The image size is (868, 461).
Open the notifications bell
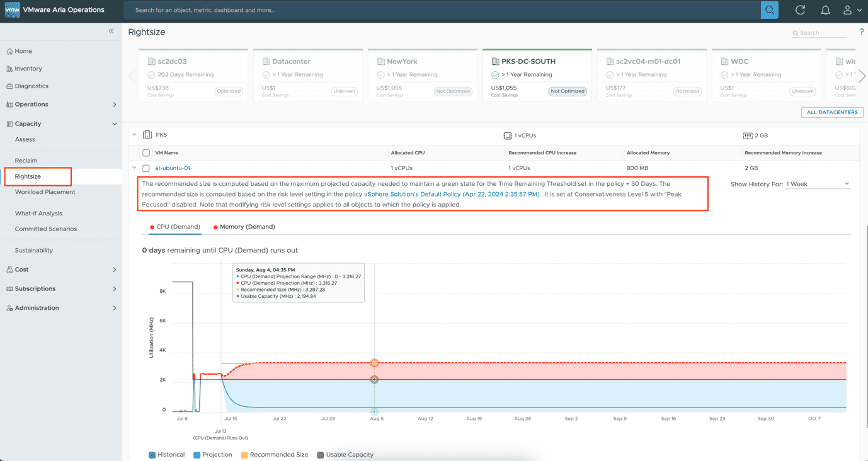(x=825, y=10)
